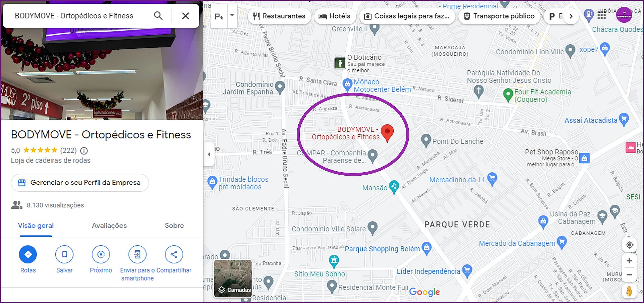The height and width of the screenshot is (303, 644).
Task: Open the Próximo nearby search icon
Action: 101,254
